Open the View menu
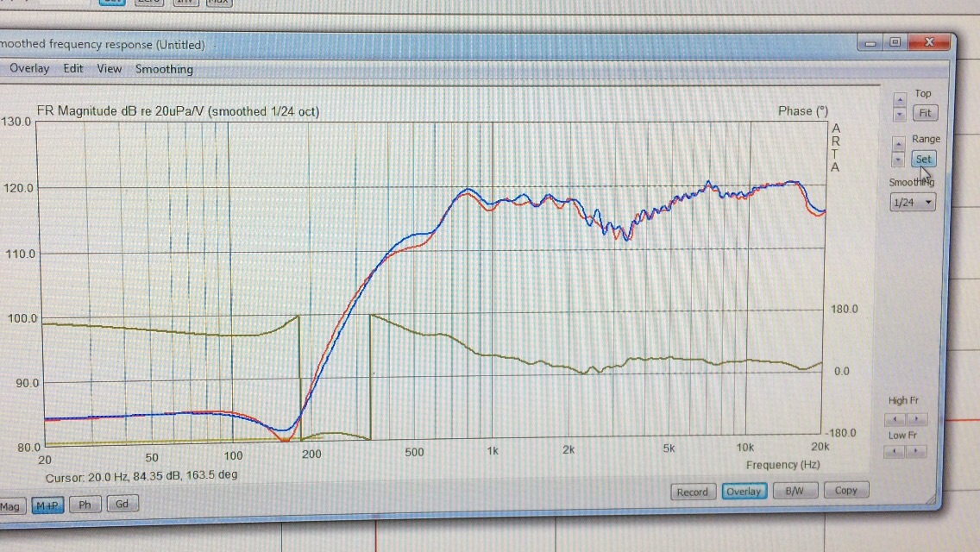The width and height of the screenshot is (980, 552). (x=109, y=69)
